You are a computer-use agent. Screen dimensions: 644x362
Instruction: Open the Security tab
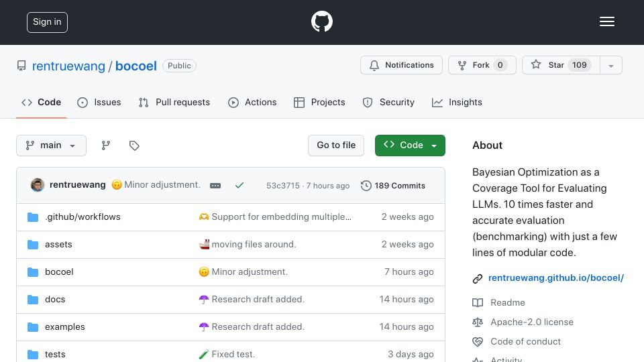pos(388,102)
